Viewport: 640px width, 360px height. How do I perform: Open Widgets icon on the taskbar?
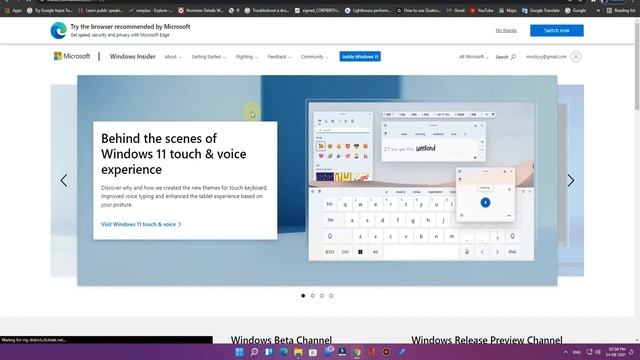(x=269, y=352)
